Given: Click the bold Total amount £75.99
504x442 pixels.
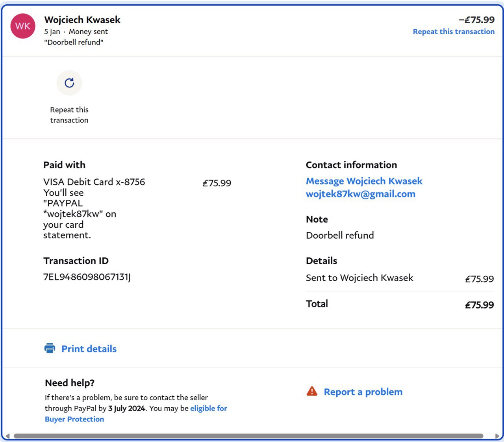Looking at the screenshot, I should (479, 305).
